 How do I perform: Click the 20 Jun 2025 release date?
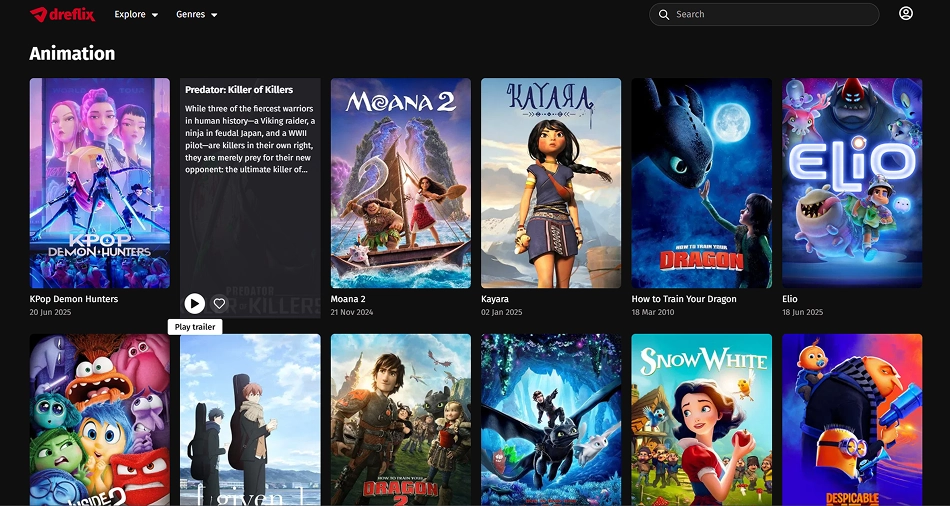(x=50, y=312)
